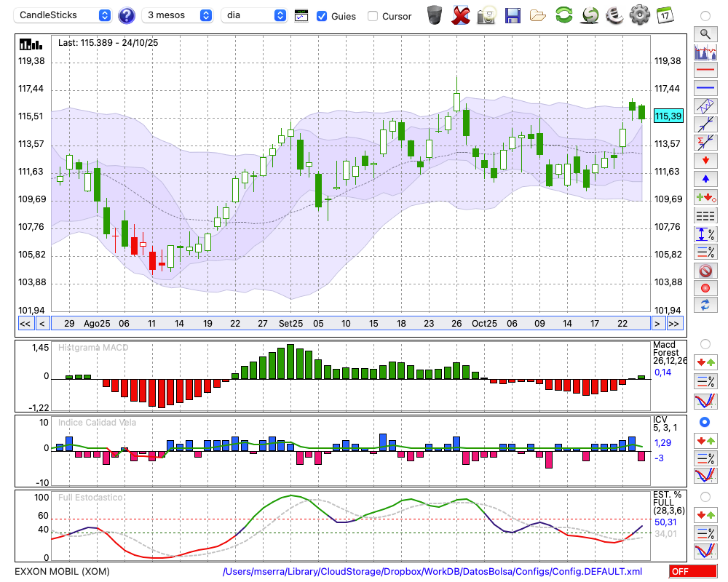Open the CandleSticks chart type dropdown

coord(63,15)
